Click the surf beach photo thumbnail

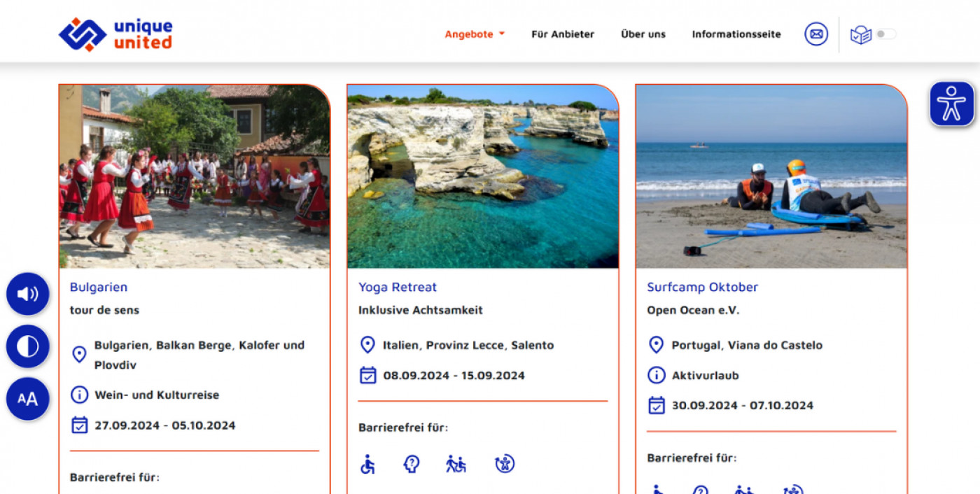(771, 176)
